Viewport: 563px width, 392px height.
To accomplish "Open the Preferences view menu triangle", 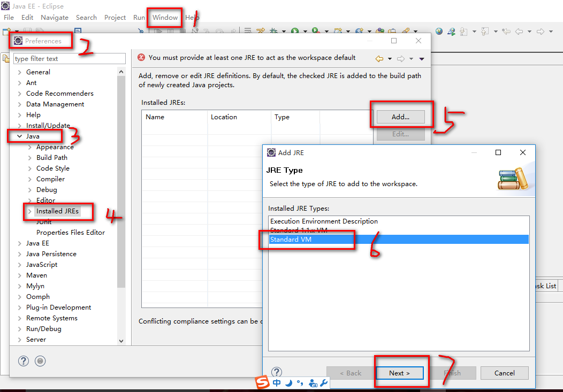I will [x=422, y=59].
